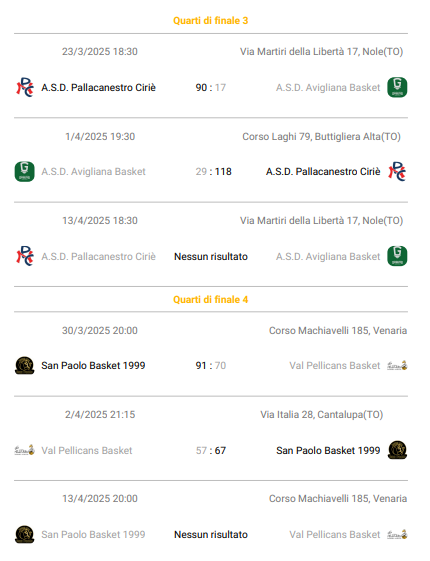This screenshot has width=430, height=561.
Task: Select the 90 : 17 score
Action: coord(211,88)
